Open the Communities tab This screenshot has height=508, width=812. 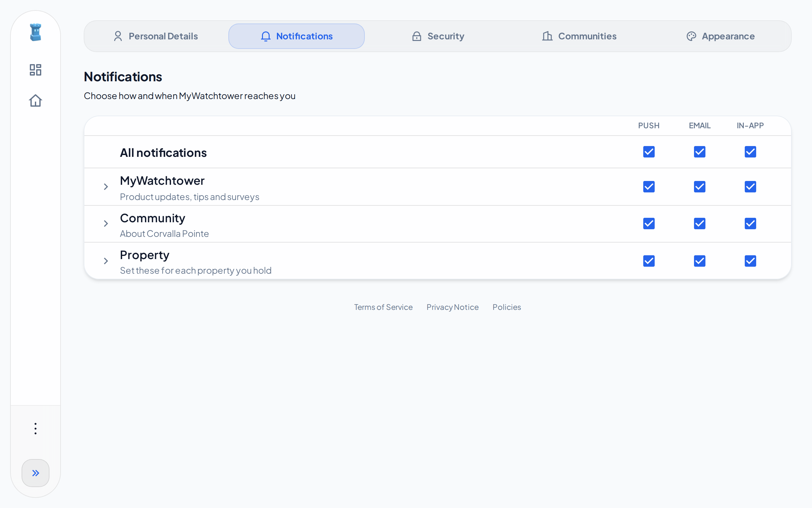(x=579, y=36)
